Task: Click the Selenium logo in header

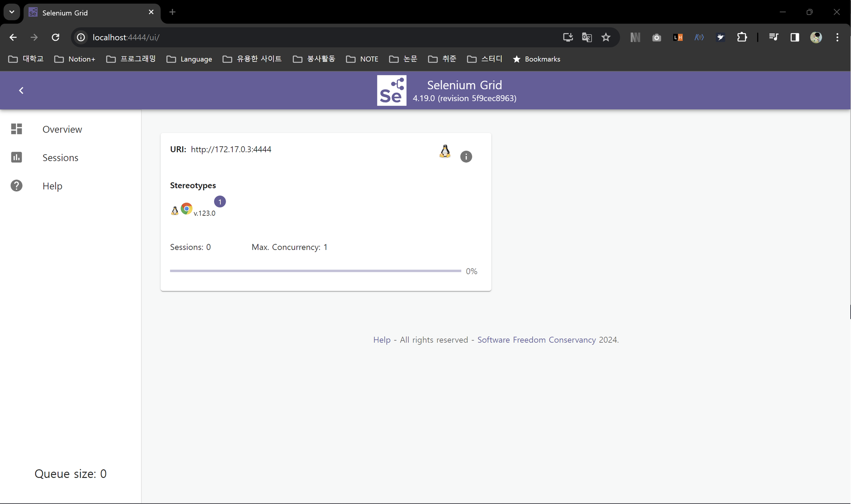Action: [x=391, y=90]
